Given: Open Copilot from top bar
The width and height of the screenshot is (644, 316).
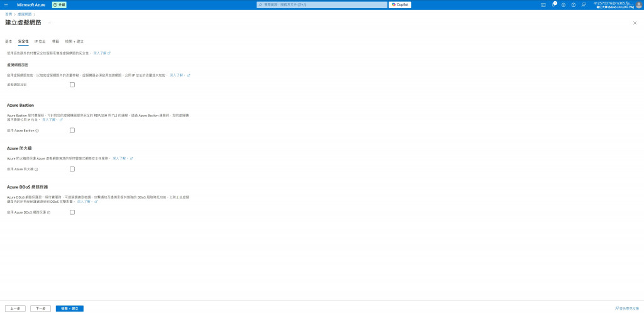Looking at the screenshot, I should [400, 5].
